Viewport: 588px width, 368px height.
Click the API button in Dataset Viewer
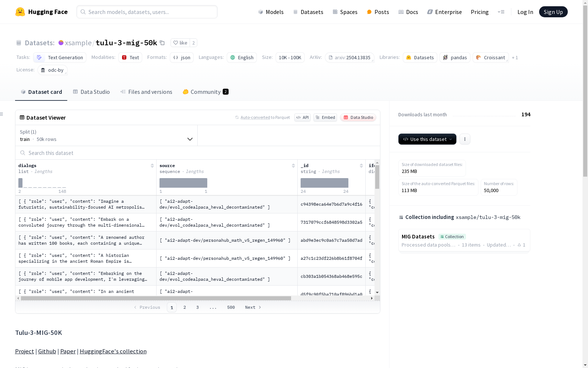302,117
